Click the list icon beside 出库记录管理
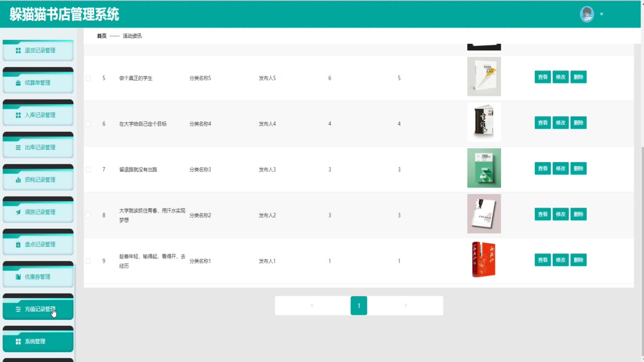This screenshot has height=362, width=644. coord(18,147)
